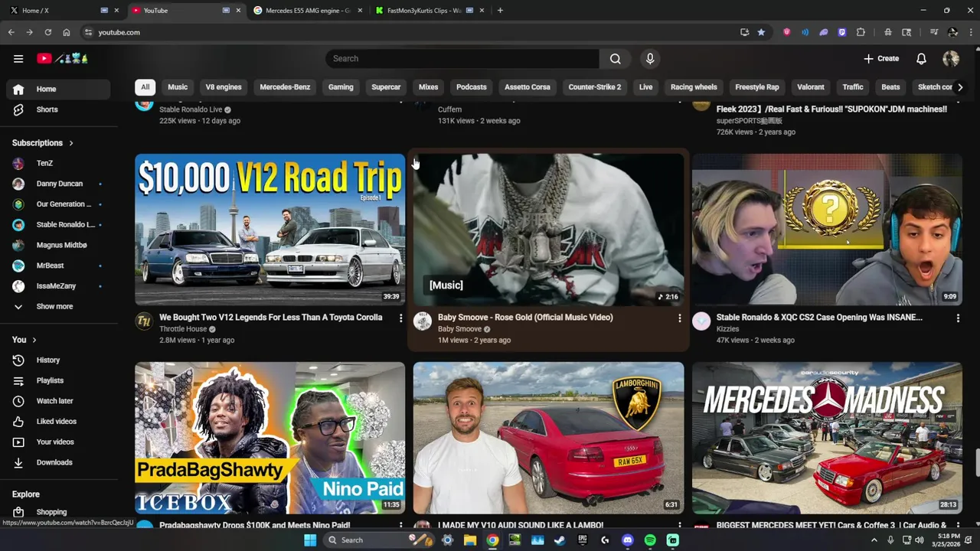The image size is (980, 551).
Task: Open the PradaBagShawty Icebox video thumbnail
Action: [x=270, y=438]
